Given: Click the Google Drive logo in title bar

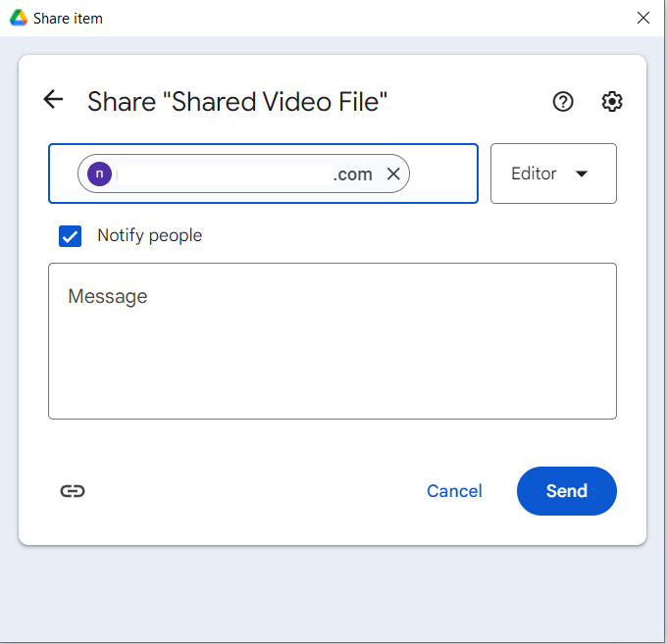Looking at the screenshot, I should [x=18, y=18].
